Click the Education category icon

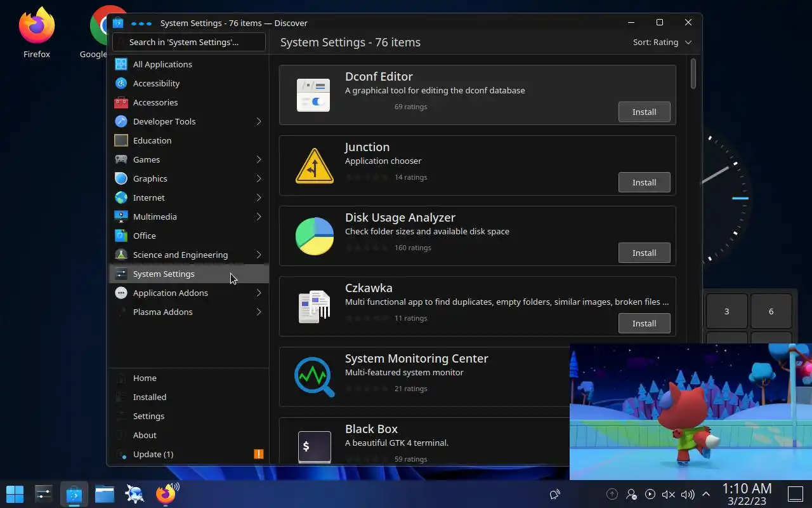click(121, 140)
